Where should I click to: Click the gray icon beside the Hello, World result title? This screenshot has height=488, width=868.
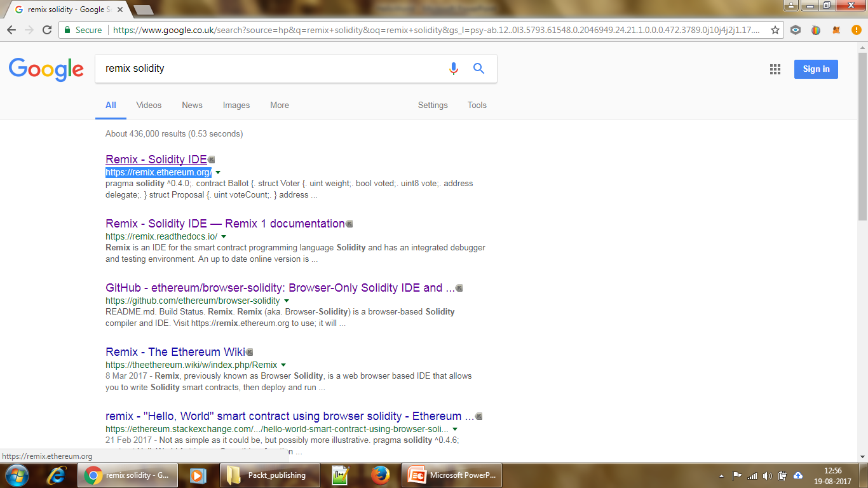pyautogui.click(x=479, y=416)
